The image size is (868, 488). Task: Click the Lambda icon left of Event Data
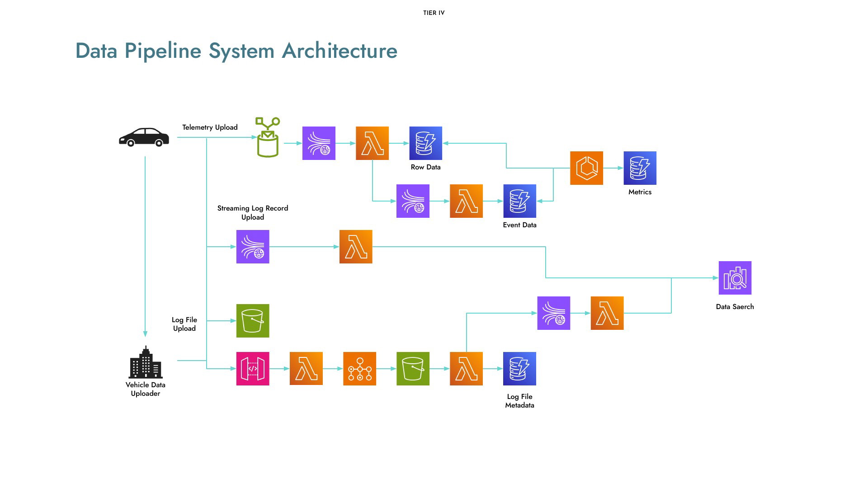[466, 201]
